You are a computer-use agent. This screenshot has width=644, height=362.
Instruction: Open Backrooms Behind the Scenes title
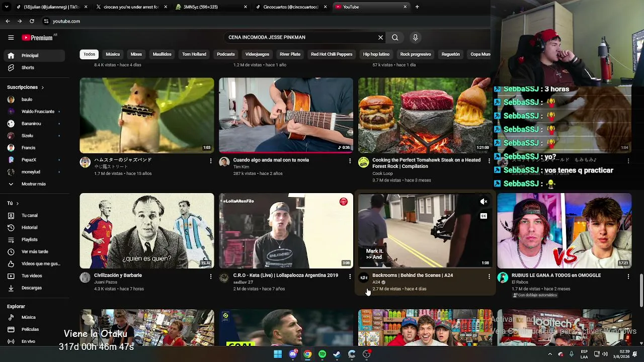(413, 276)
